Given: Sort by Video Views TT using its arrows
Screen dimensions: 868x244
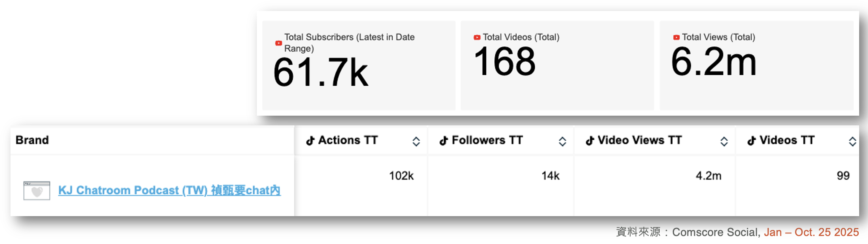Looking at the screenshot, I should pos(724,141).
